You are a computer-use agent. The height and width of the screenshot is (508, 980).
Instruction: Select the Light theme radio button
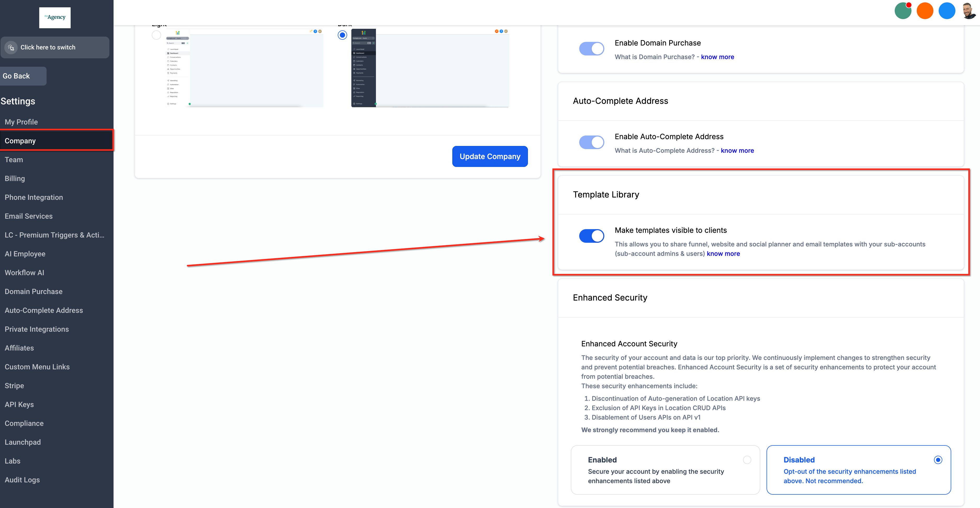[156, 35]
